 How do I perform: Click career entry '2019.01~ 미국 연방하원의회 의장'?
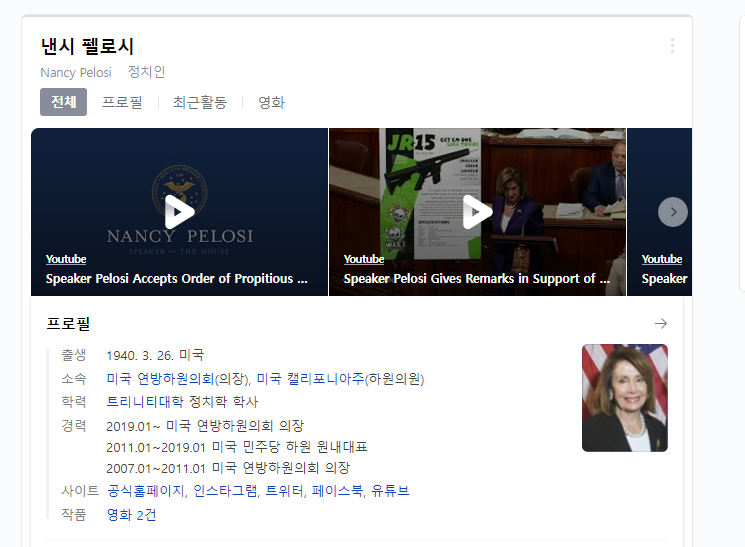[205, 426]
